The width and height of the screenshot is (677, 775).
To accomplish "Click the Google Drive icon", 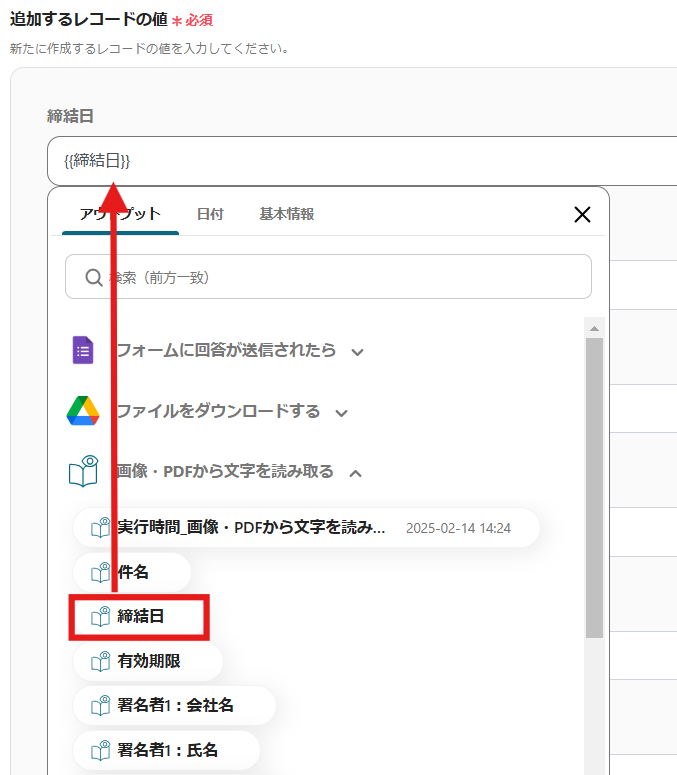I will tap(83, 411).
